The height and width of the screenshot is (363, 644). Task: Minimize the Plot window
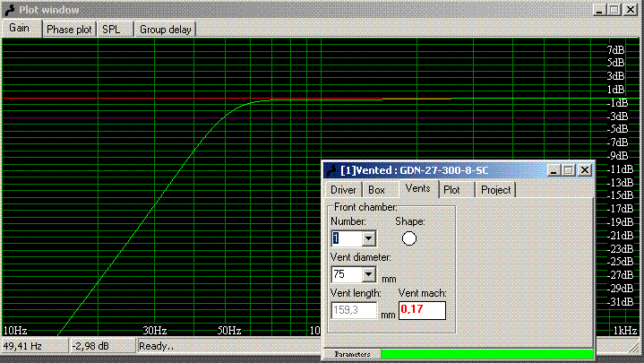(x=600, y=9)
